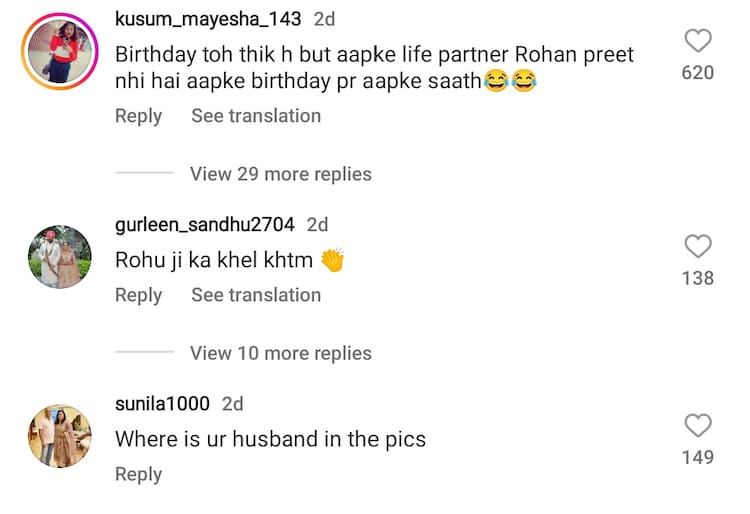
Task: Open the gurleen_sandhu2704 username link
Action: coord(205,224)
